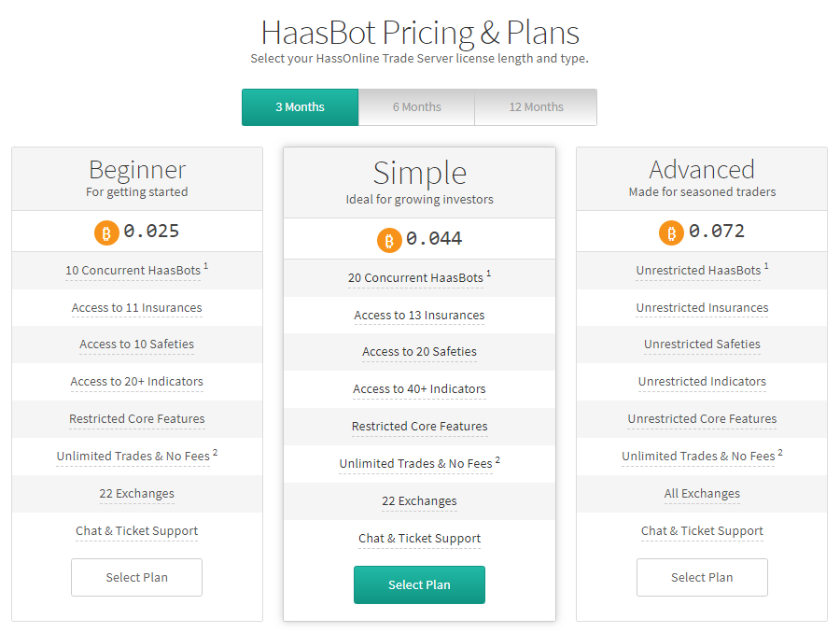Screen dimensions: 840x633
Task: Switch to the 3 Months tab
Action: tap(300, 107)
